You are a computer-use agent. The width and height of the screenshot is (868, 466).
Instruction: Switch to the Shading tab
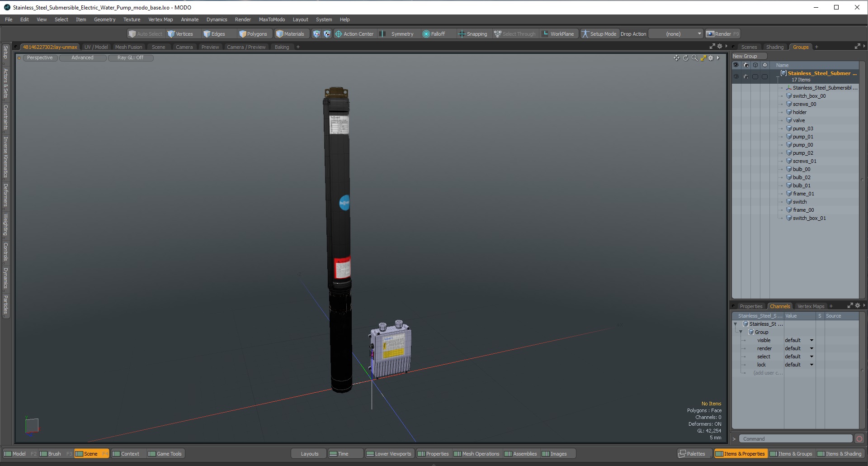(x=774, y=47)
